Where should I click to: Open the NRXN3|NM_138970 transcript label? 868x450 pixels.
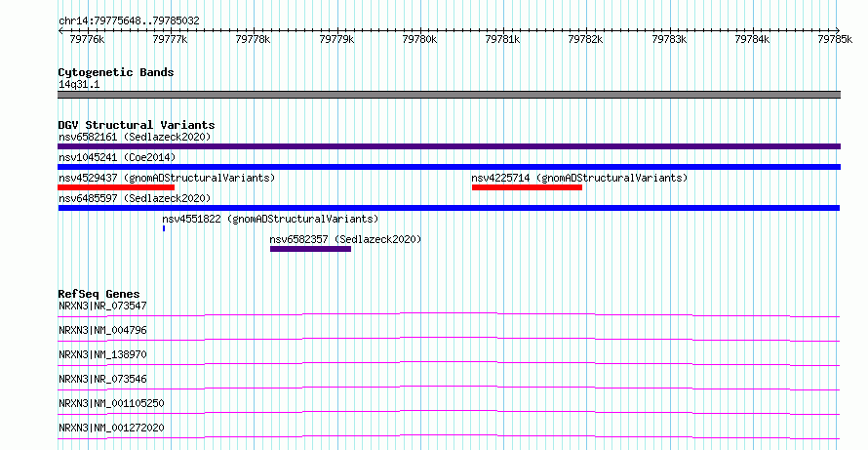(x=102, y=354)
